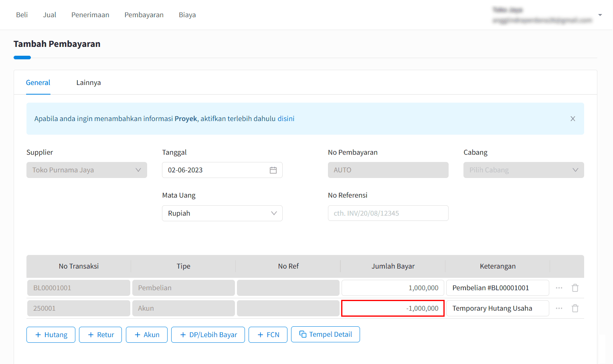Click the Tambah Pembayaran page title
613x364 pixels.
[57, 44]
